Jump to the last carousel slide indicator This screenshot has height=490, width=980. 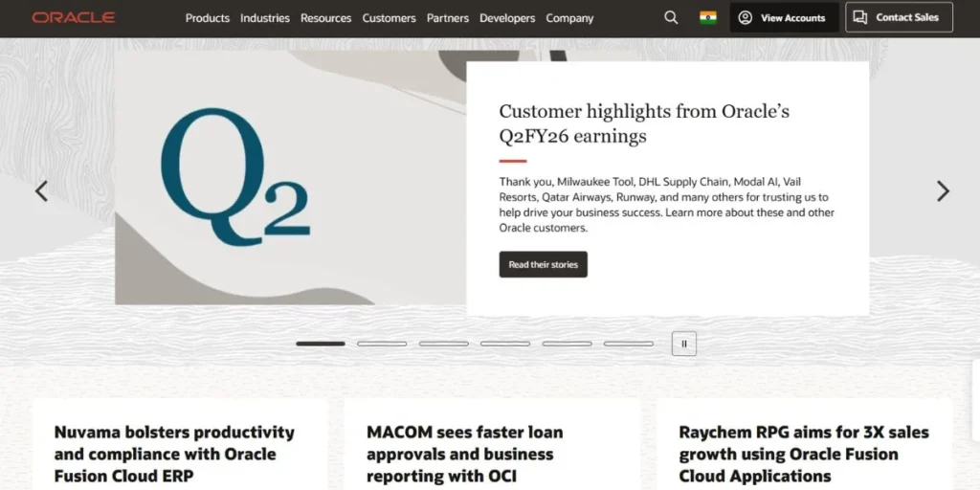coord(628,344)
